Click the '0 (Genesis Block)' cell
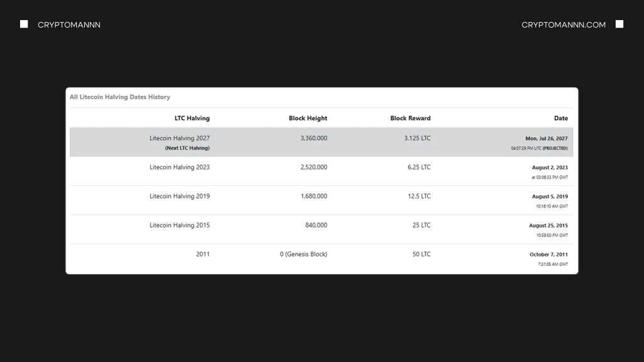This screenshot has height=362, width=644. [x=303, y=255]
